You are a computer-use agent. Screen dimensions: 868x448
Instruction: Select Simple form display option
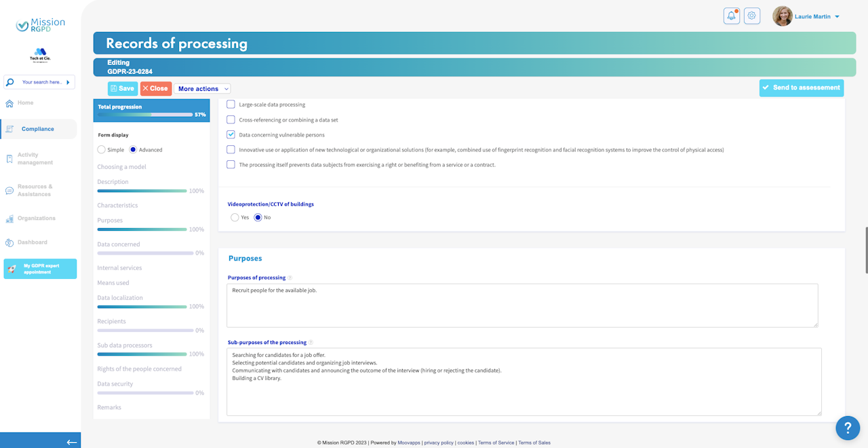click(101, 149)
